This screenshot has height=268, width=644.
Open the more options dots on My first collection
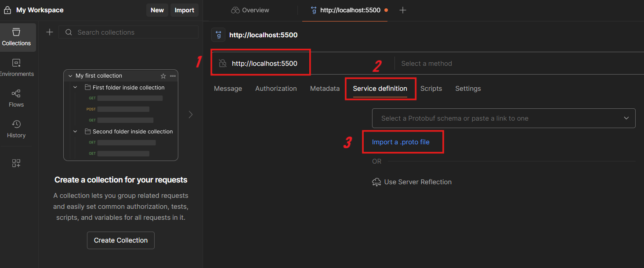point(173,76)
